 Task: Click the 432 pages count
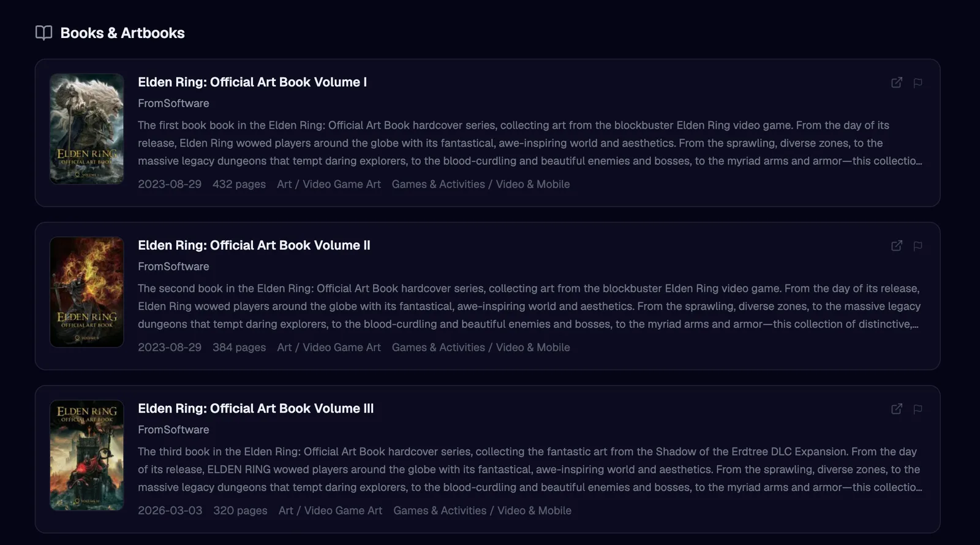pos(239,184)
